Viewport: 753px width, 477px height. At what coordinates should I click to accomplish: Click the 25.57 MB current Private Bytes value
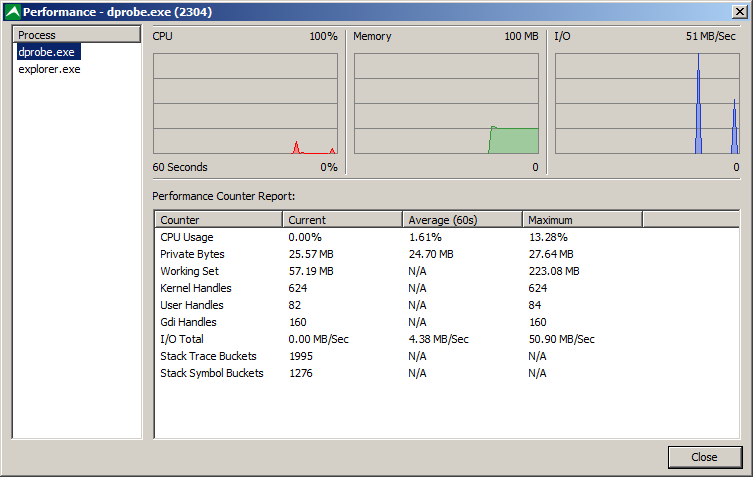click(311, 254)
